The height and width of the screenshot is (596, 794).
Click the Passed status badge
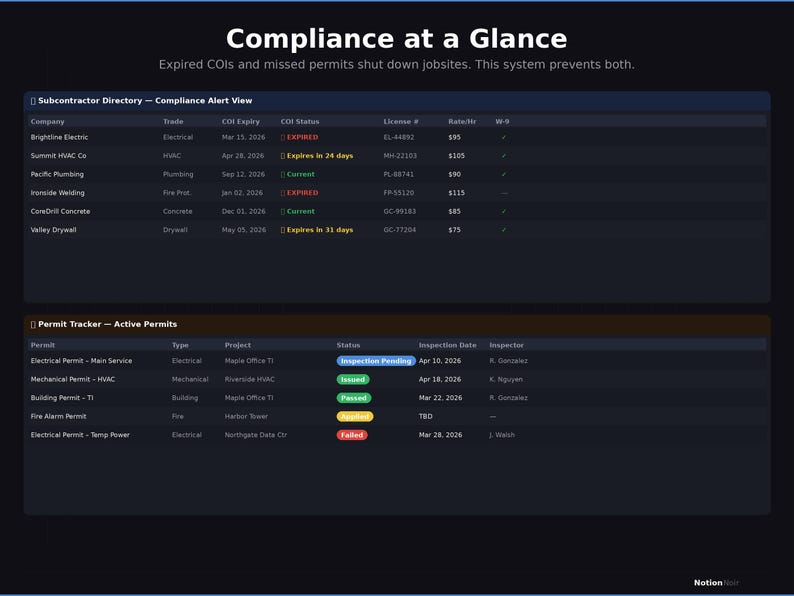[354, 398]
